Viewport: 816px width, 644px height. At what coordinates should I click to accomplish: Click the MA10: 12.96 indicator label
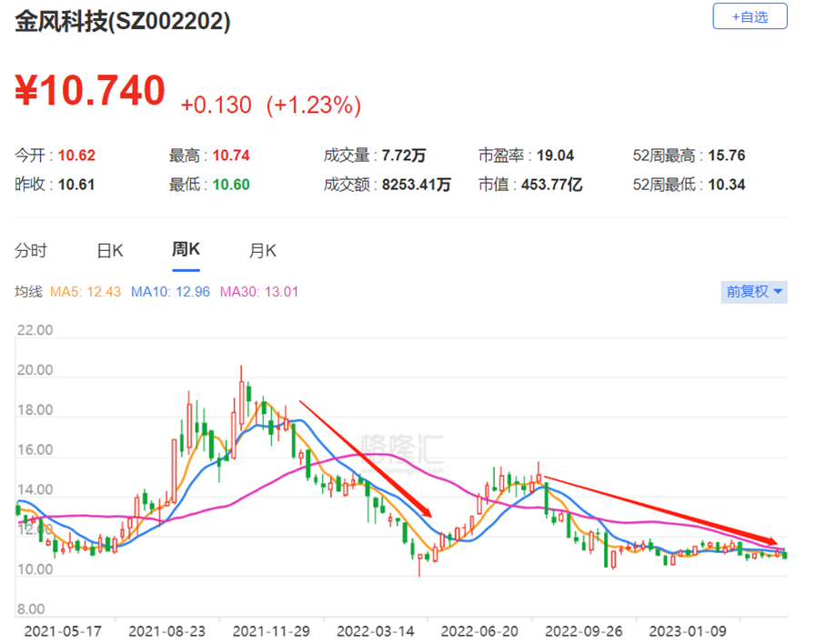tap(170, 292)
